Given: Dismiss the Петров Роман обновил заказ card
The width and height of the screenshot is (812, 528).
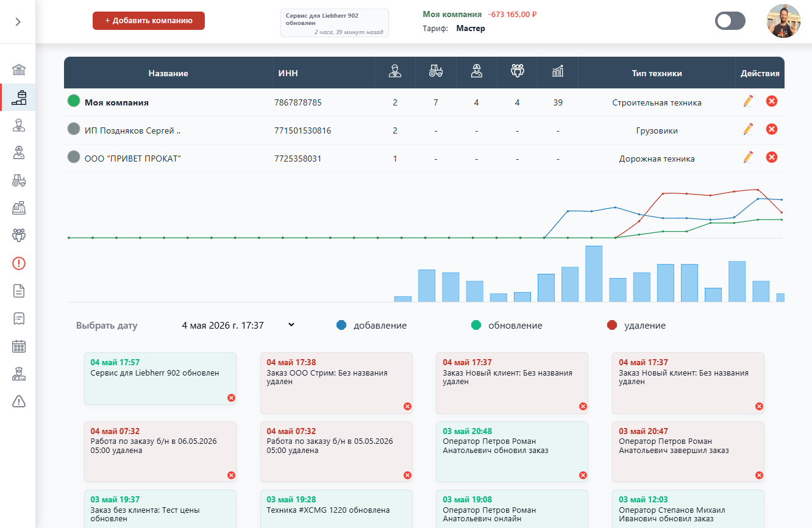Looking at the screenshot, I should pos(583,475).
